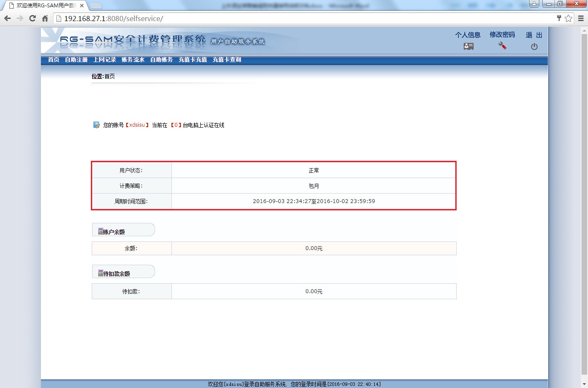Click the personal info card icon
588x388 pixels.
(468, 47)
